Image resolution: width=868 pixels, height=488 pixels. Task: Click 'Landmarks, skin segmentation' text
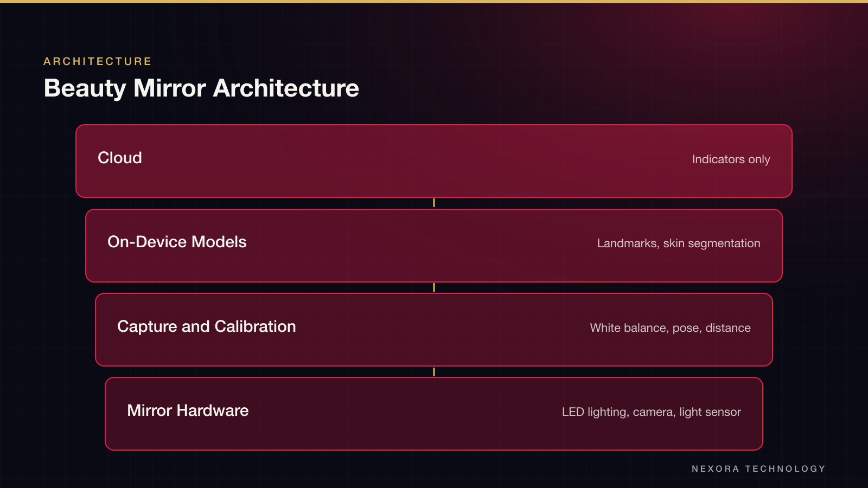tap(679, 243)
